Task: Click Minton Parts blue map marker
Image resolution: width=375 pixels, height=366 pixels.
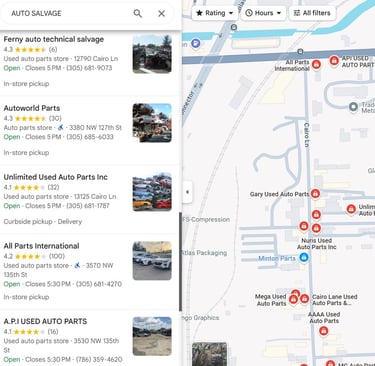Action: (304, 257)
